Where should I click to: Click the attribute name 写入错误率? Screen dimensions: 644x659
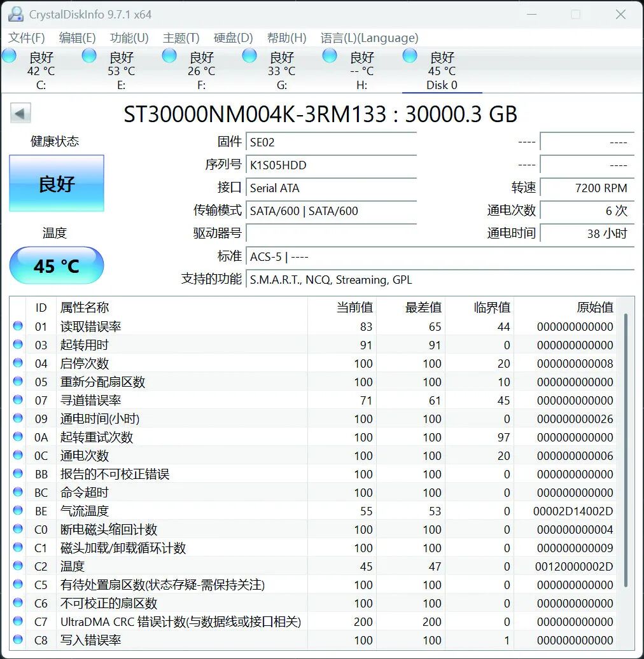click(x=91, y=640)
